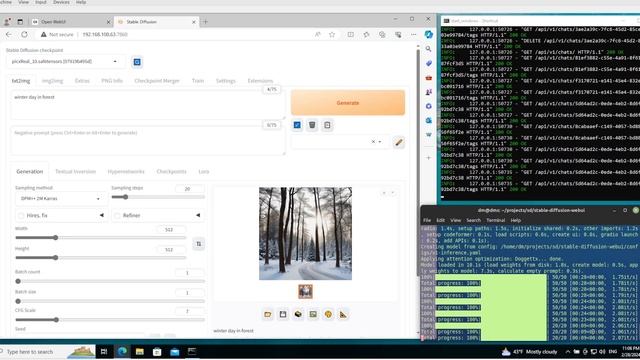Viewport: 640px width, 360px height.
Task: Open images output folder icon below the picture
Action: (x=268, y=314)
